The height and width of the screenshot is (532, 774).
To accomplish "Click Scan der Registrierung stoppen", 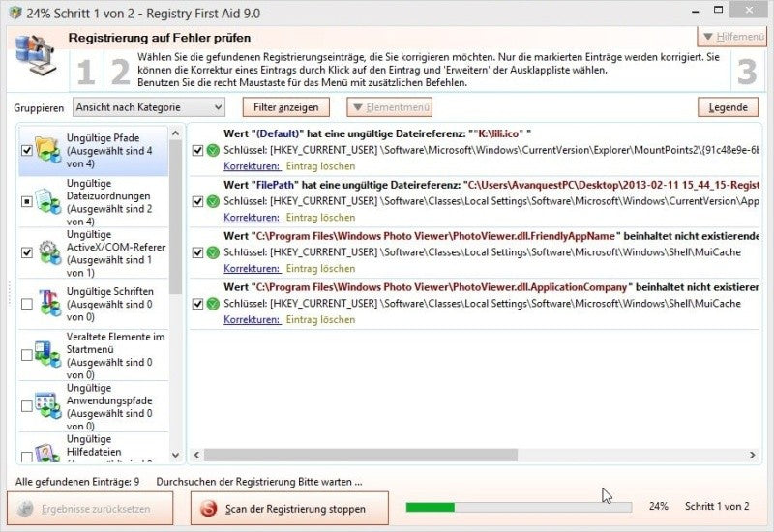I will (289, 509).
